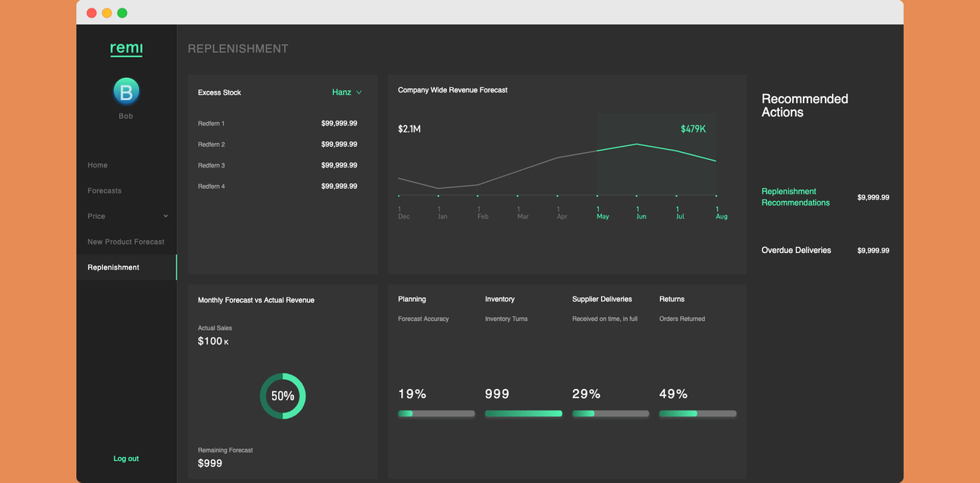Click the Log out link
The width and height of the screenshot is (980, 483).
[x=126, y=459]
